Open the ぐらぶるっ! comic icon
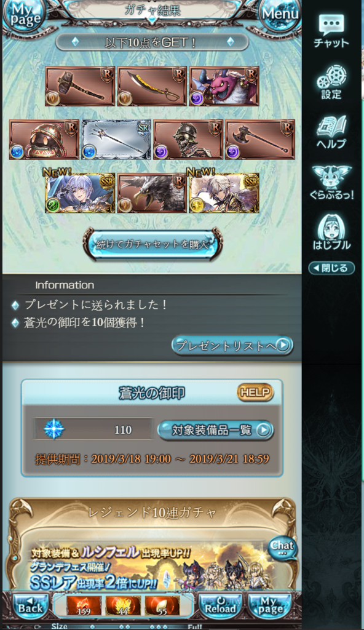This screenshot has width=364, height=630. click(331, 183)
